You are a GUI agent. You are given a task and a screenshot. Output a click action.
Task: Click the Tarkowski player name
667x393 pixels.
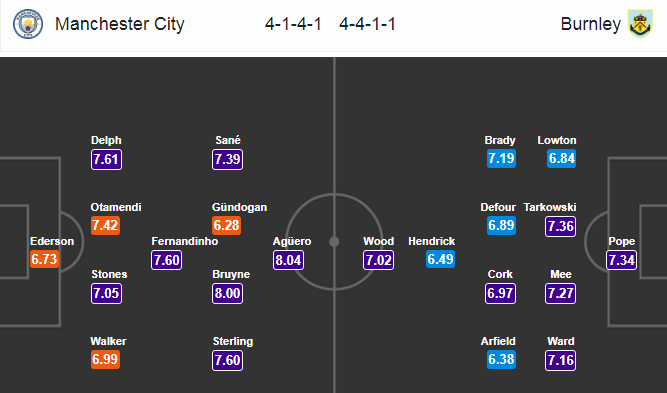(550, 207)
